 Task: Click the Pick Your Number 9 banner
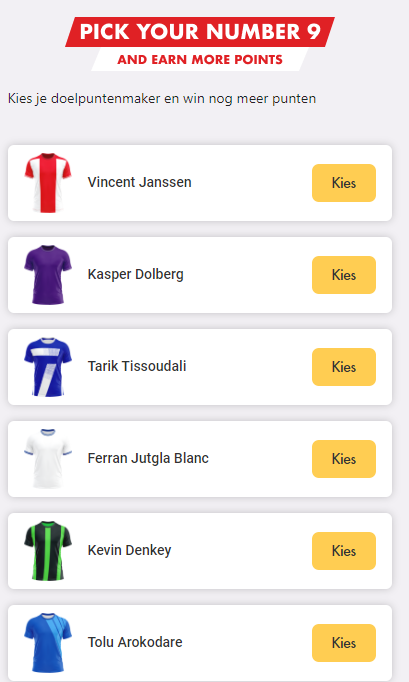200,32
